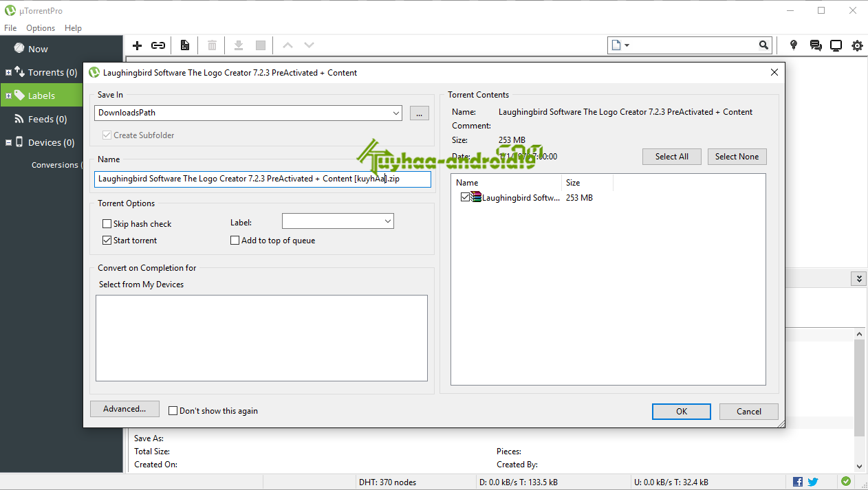
Task: Click OK to add torrent
Action: point(682,411)
